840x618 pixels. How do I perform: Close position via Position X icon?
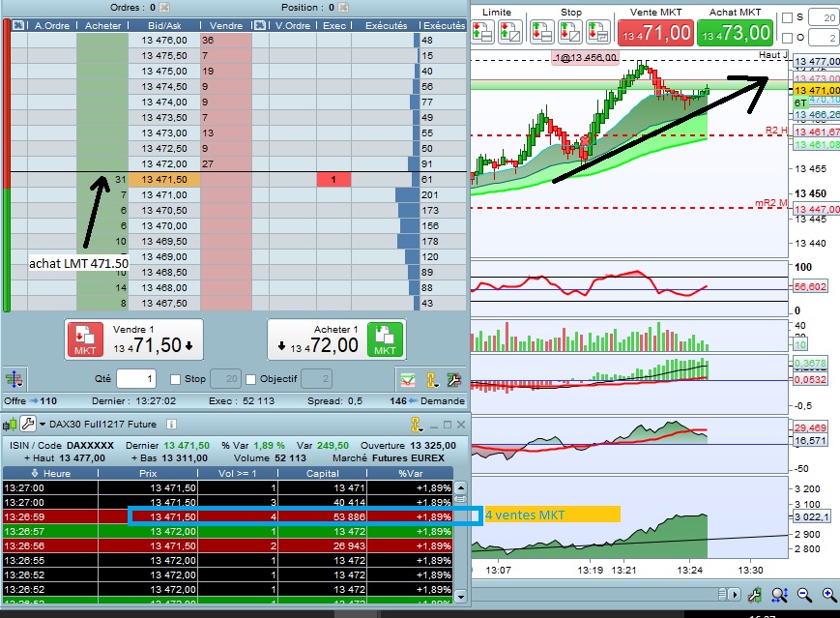click(343, 7)
